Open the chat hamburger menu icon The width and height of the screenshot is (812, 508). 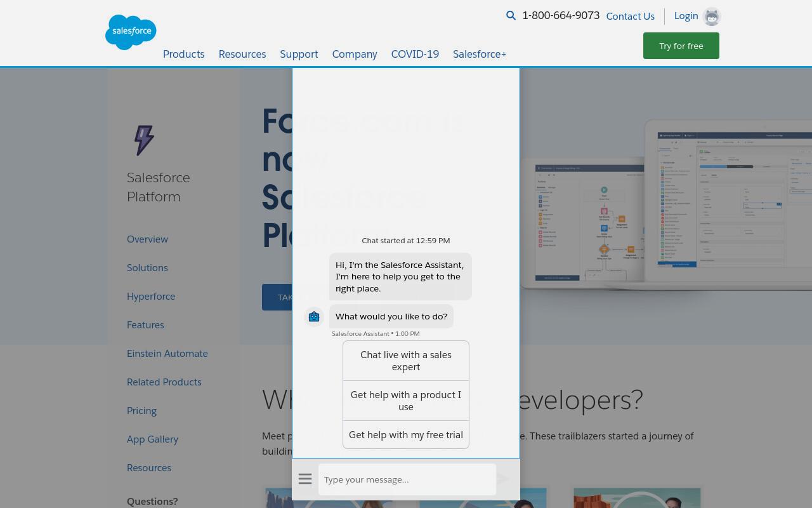pos(305,479)
